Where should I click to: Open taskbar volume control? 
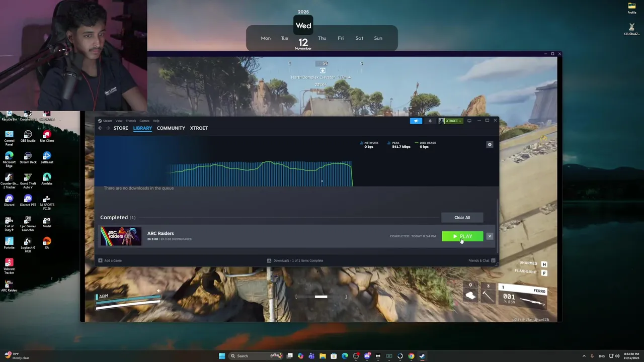pos(617,356)
